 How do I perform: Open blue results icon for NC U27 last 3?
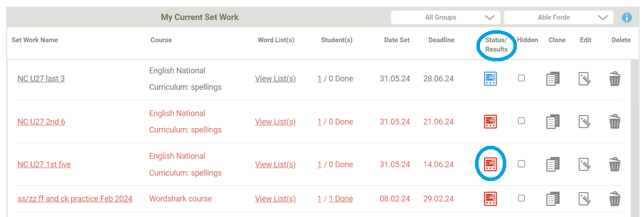[490, 79]
